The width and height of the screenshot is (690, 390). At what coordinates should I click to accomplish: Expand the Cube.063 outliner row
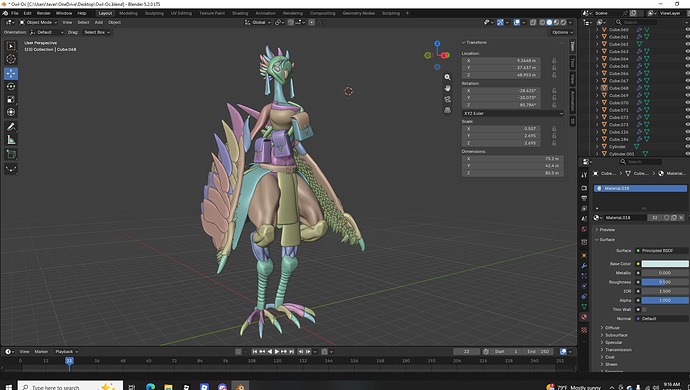tap(597, 52)
